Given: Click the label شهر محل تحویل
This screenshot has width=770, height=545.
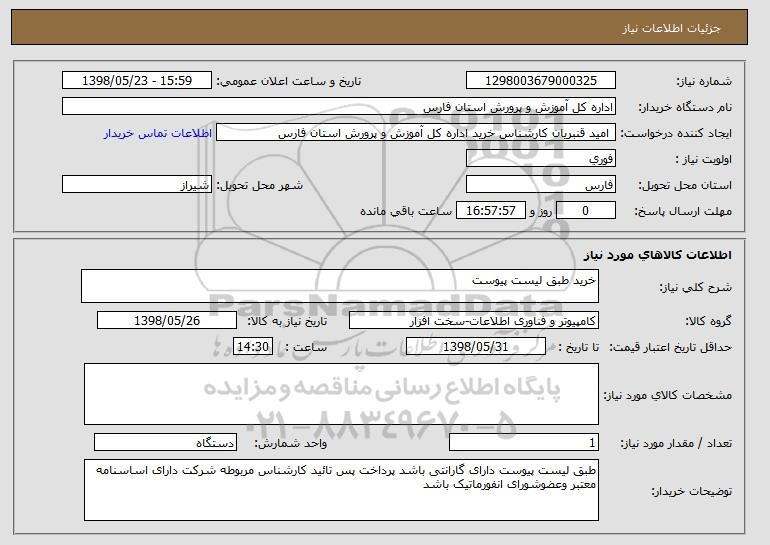Looking at the screenshot, I should click(x=260, y=185).
